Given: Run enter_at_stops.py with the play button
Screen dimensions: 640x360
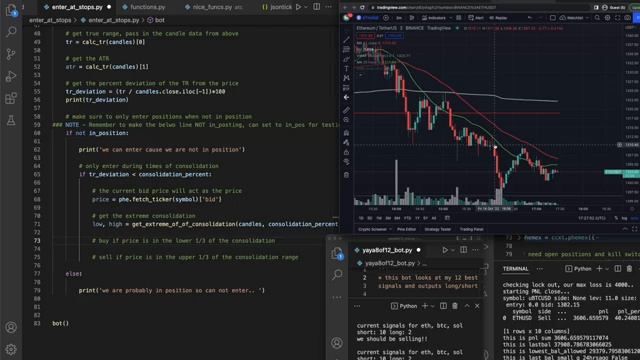Looking at the screenshot, I should (298, 7).
